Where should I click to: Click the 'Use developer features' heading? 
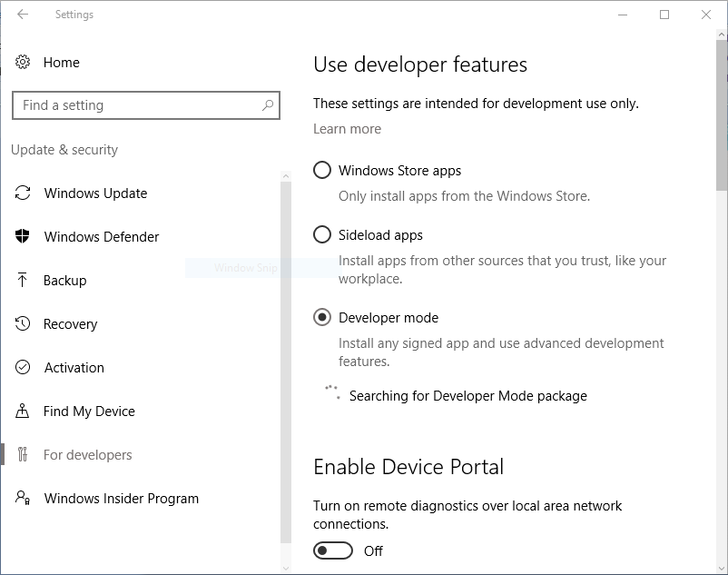[x=420, y=64]
